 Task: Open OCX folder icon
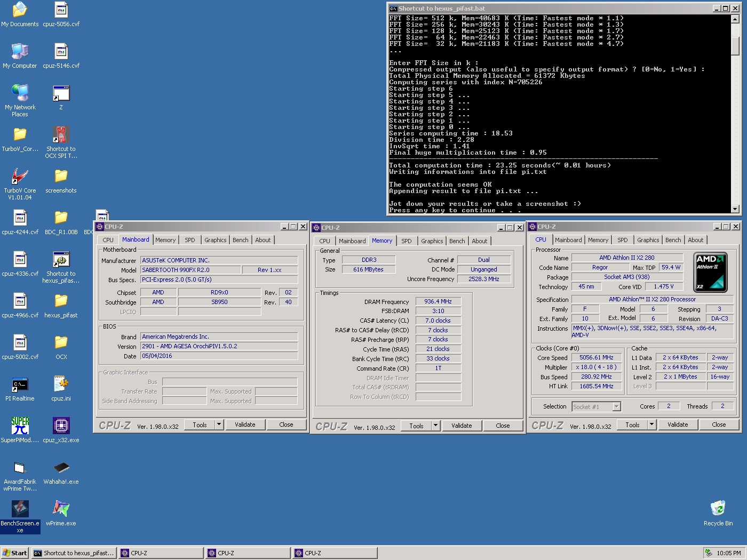pyautogui.click(x=61, y=347)
